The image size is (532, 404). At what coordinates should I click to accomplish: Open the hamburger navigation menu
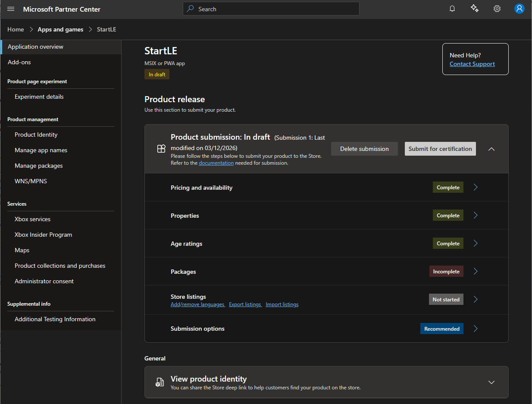click(11, 9)
